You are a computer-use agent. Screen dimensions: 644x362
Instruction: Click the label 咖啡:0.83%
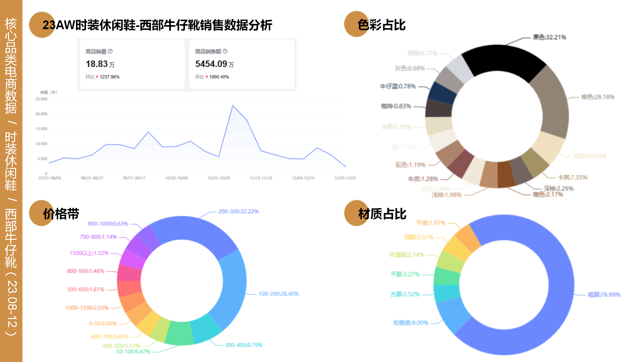click(x=396, y=106)
